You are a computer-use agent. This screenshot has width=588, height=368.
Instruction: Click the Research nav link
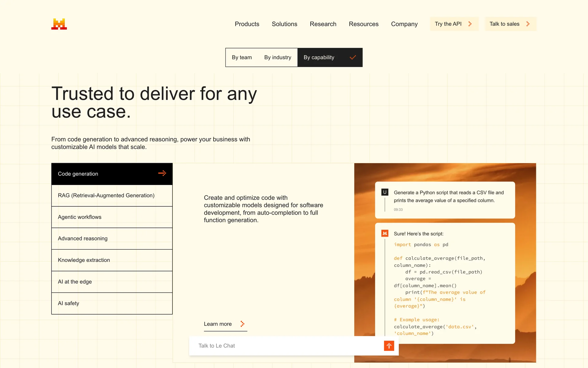[323, 24]
